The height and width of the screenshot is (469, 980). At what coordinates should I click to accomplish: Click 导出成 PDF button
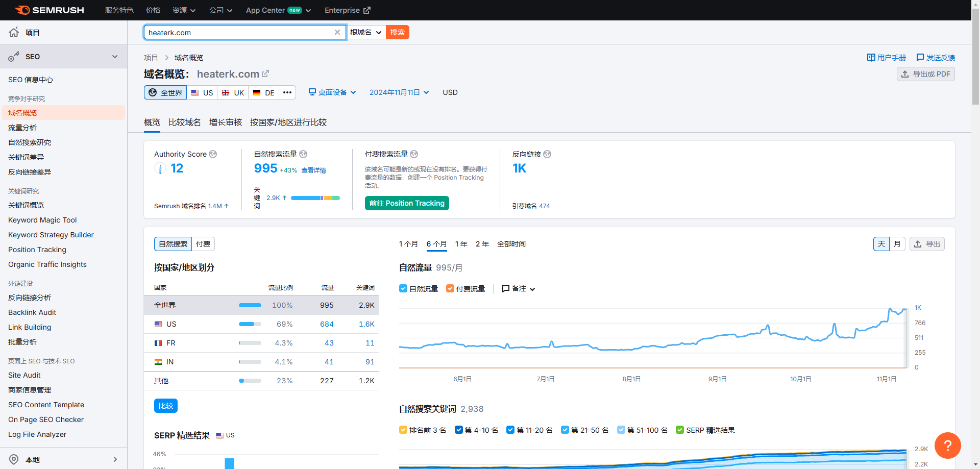(x=926, y=74)
